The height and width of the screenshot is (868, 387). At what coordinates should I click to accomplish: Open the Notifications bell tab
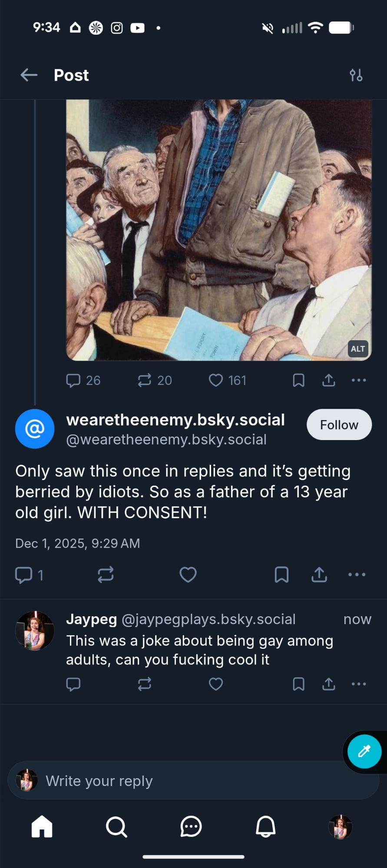266,826
